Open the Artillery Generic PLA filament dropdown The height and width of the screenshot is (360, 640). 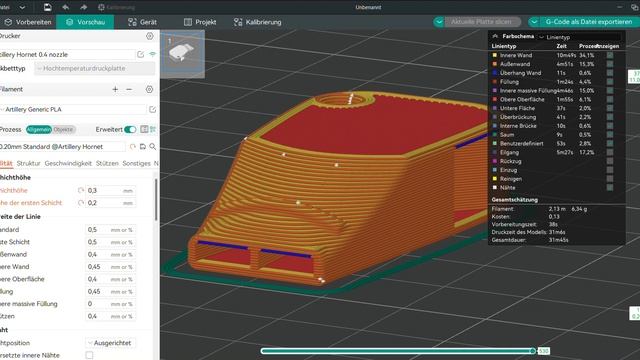coord(73,109)
